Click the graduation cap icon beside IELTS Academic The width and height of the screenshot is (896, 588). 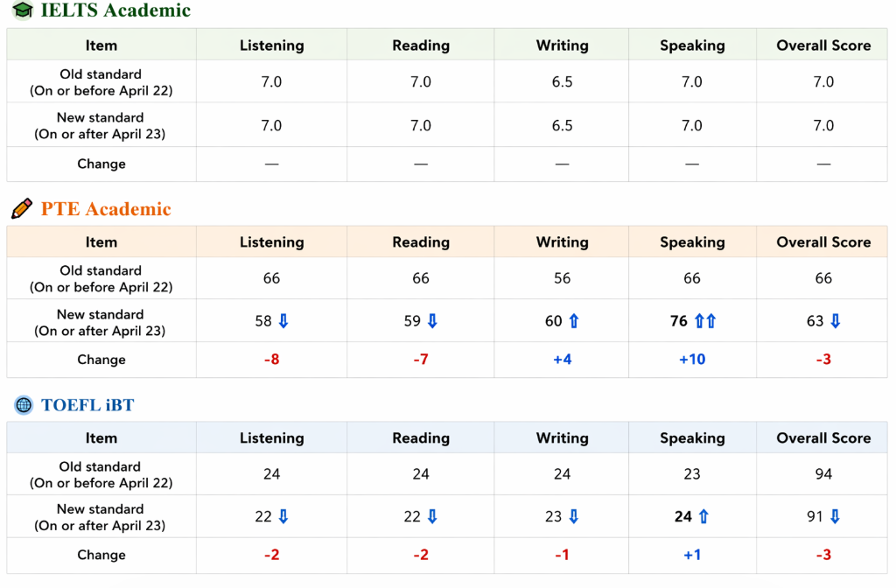(22, 11)
